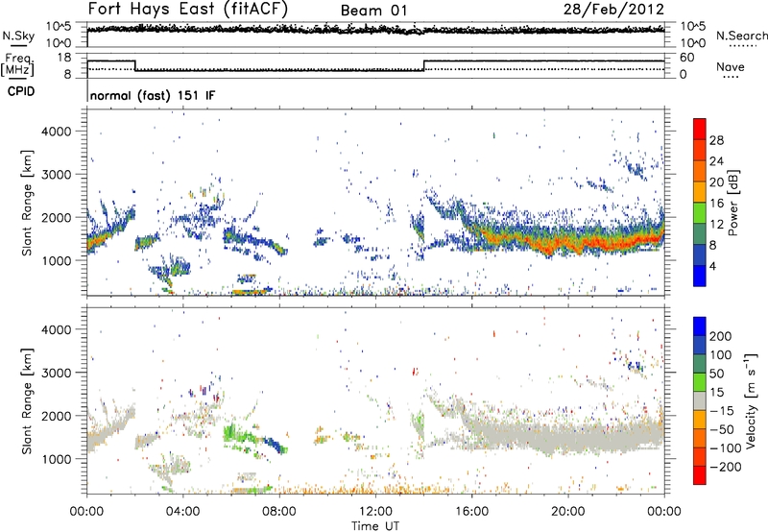Click the '08:00' time axis tick

(278, 511)
